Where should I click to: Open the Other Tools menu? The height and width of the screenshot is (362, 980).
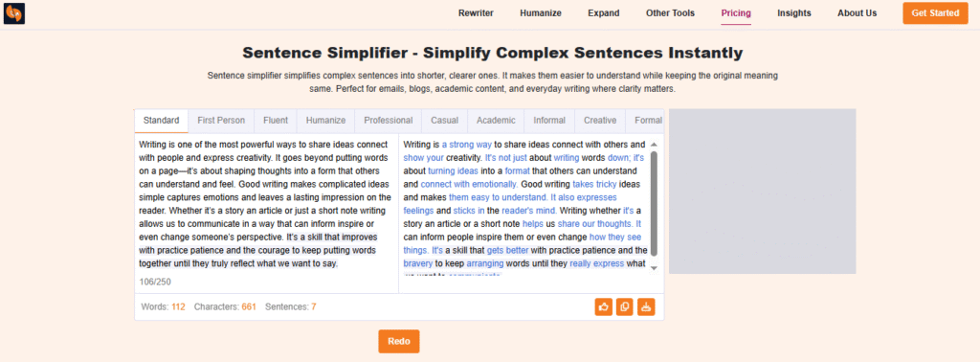click(x=670, y=13)
